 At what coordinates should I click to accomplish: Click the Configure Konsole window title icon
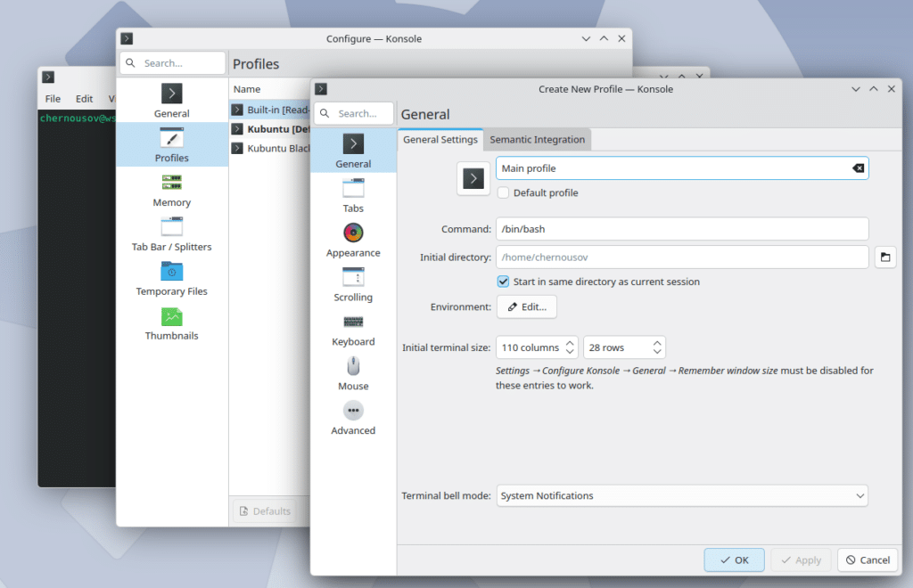tap(127, 38)
